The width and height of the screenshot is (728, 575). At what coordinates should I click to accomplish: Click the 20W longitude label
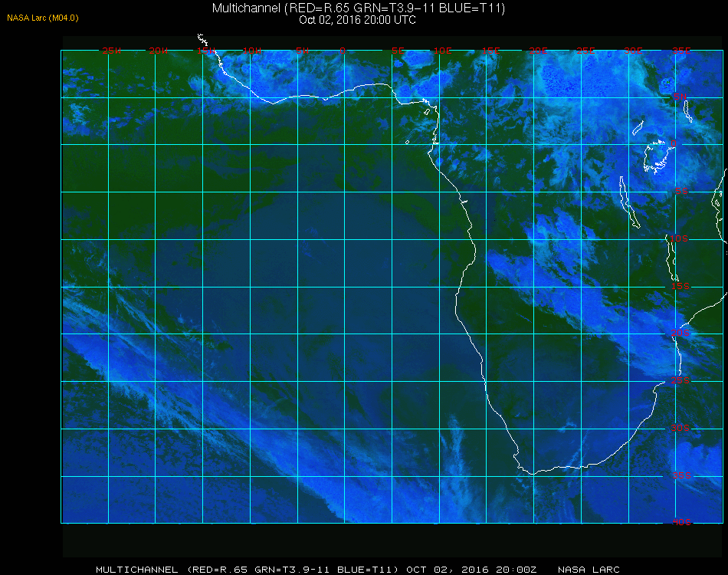[x=159, y=51]
